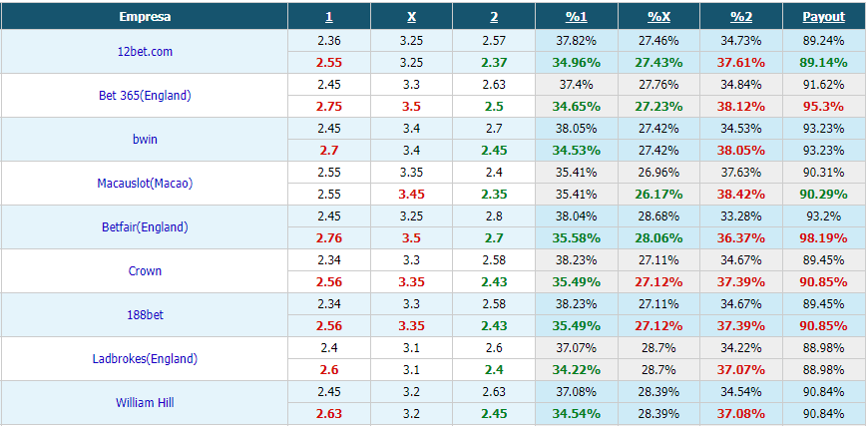
Task: Open the 188bet bookmaker link
Action: pos(145,315)
